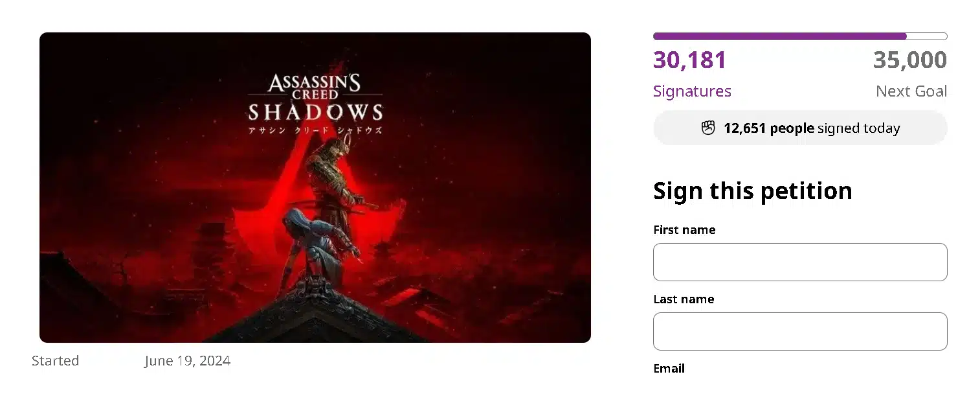Select the purple Signatures label
This screenshot has width=980, height=405.
click(692, 91)
